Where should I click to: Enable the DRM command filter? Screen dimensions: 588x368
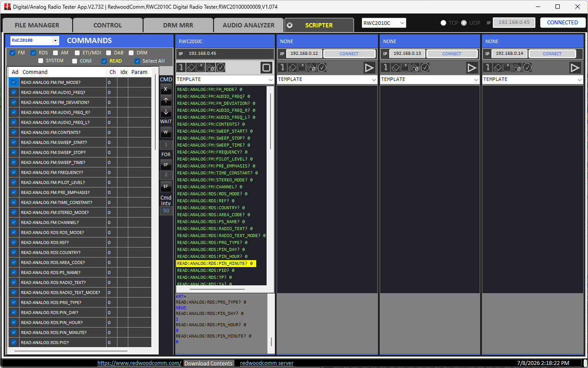point(131,53)
